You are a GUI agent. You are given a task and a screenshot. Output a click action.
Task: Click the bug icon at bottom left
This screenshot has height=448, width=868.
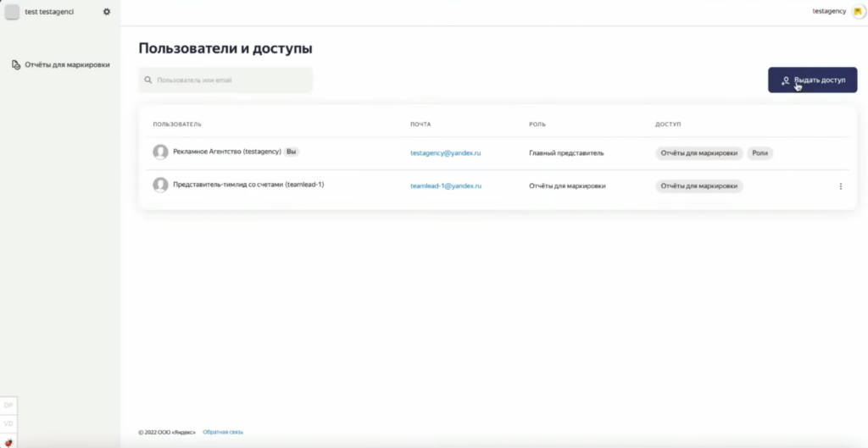pyautogui.click(x=8, y=442)
